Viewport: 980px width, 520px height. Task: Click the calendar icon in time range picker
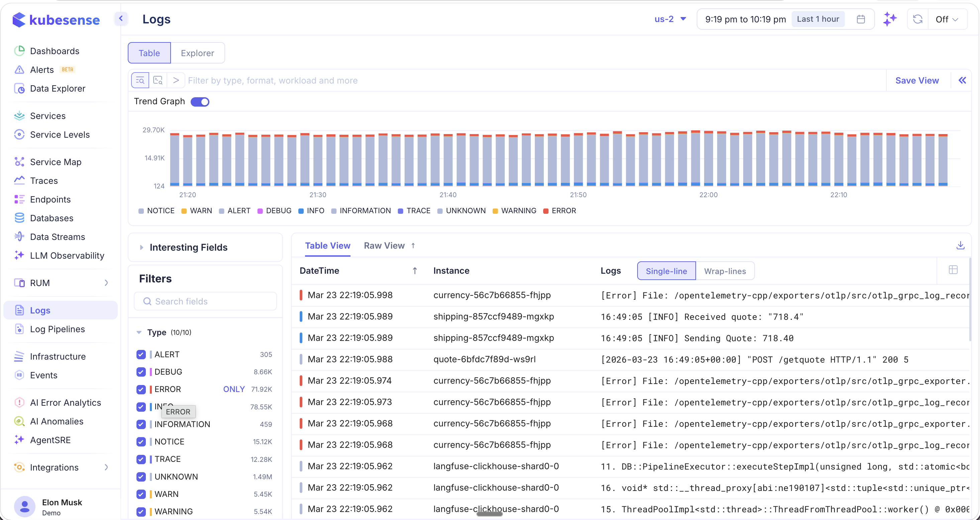(861, 19)
